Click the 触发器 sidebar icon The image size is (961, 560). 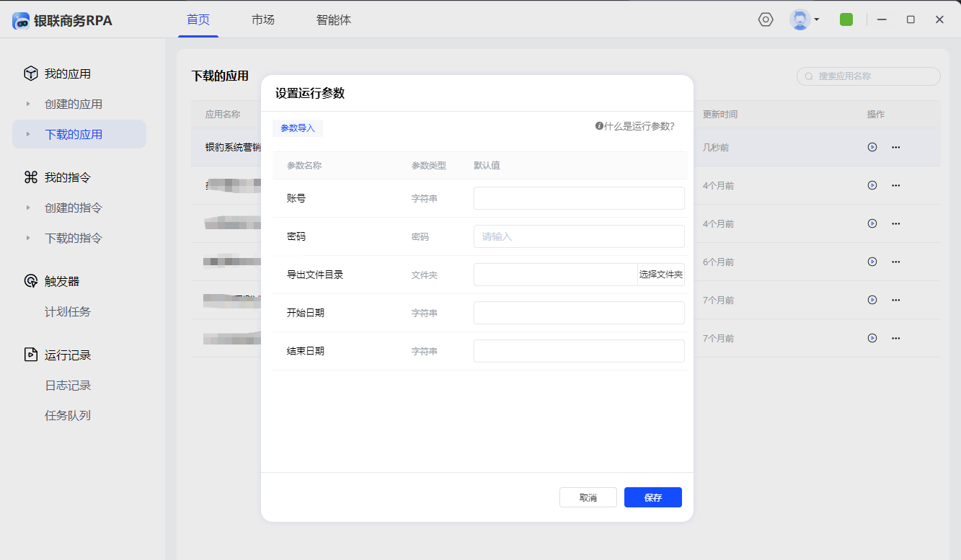(30, 281)
